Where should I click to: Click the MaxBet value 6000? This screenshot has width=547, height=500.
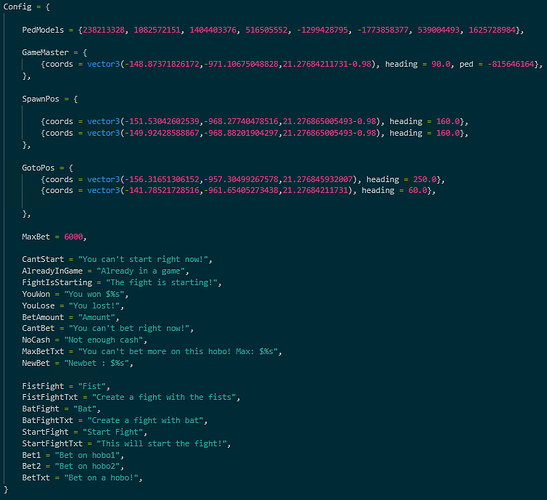point(73,237)
